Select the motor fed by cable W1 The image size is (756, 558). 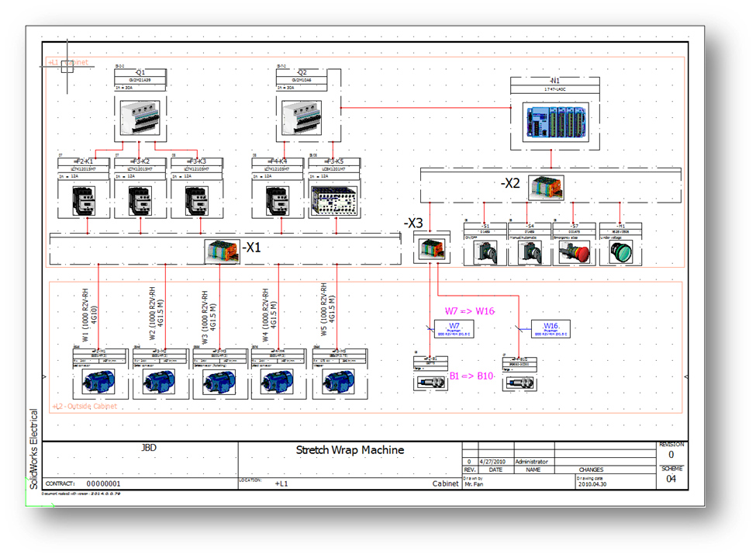[x=98, y=381]
